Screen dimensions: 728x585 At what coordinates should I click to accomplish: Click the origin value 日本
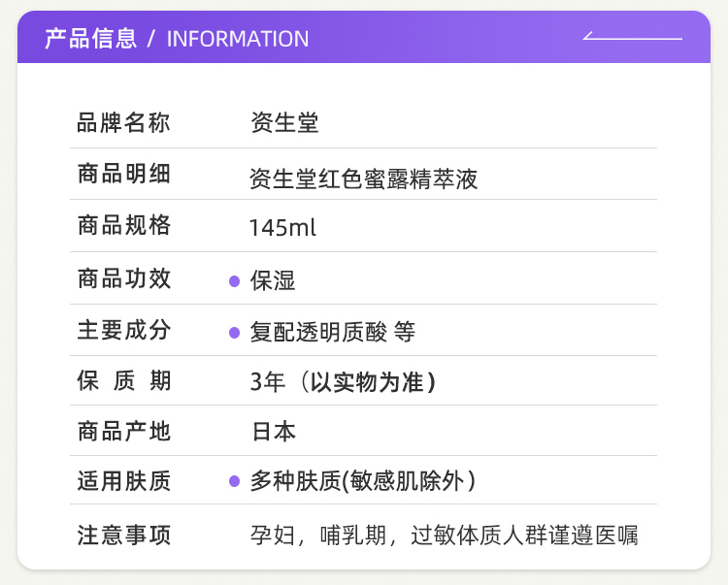pyautogui.click(x=275, y=432)
